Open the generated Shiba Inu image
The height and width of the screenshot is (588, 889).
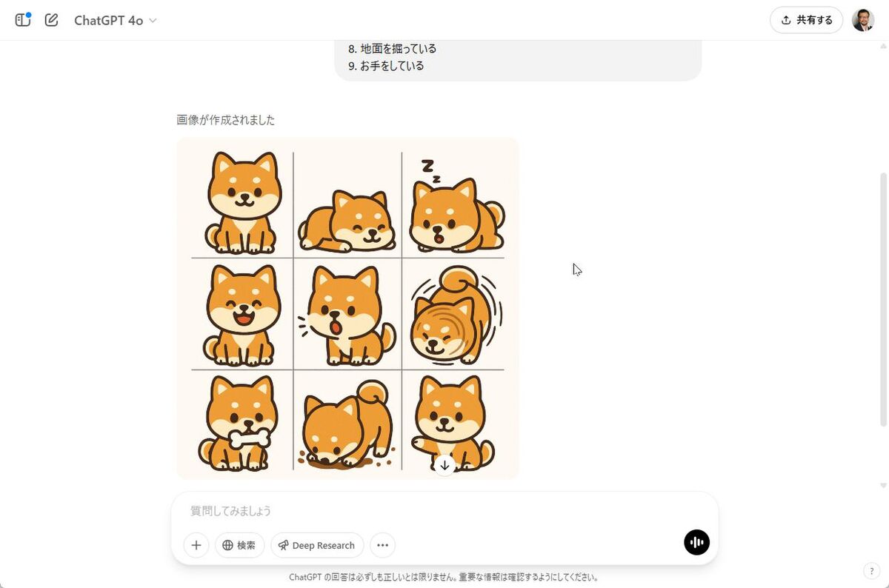pos(347,308)
